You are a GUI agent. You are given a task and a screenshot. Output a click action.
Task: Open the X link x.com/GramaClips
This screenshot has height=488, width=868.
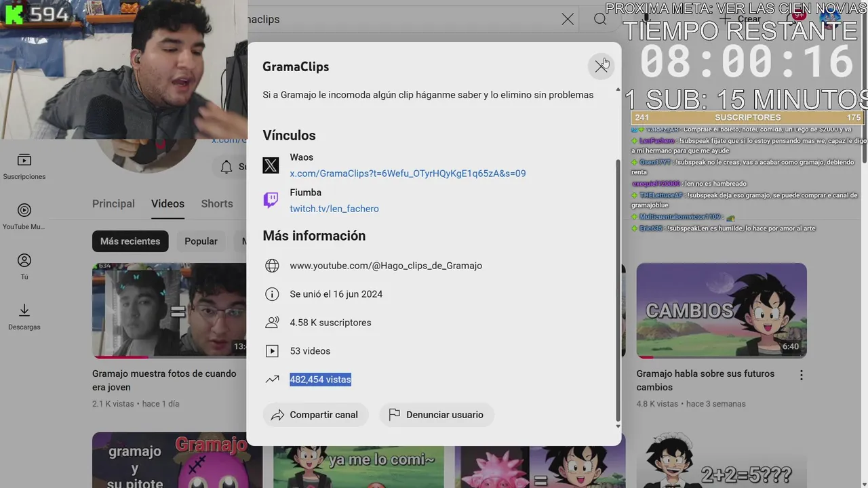click(408, 174)
